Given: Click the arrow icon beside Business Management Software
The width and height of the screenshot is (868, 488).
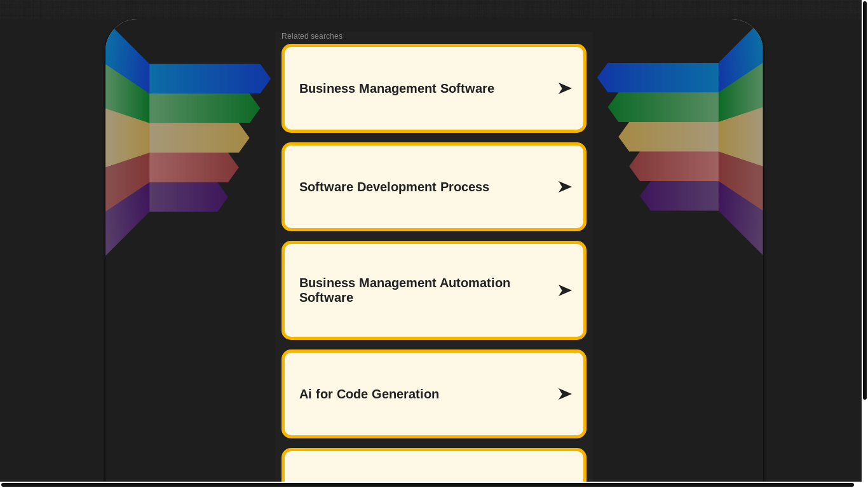Looking at the screenshot, I should 565,88.
